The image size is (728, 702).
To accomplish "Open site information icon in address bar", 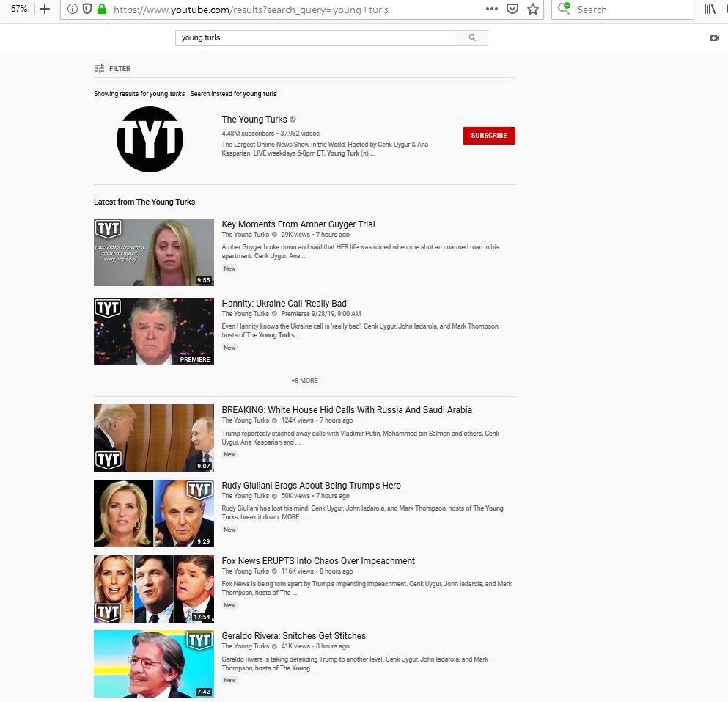I will (72, 10).
